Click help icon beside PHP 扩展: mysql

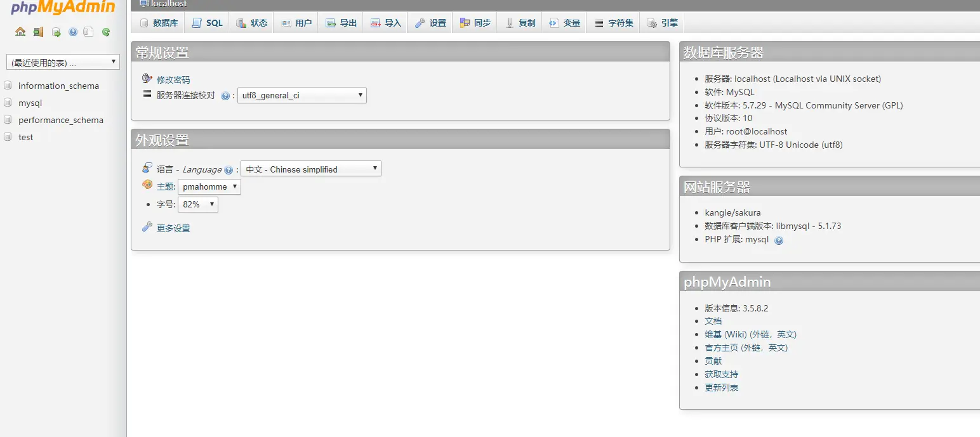coord(779,240)
